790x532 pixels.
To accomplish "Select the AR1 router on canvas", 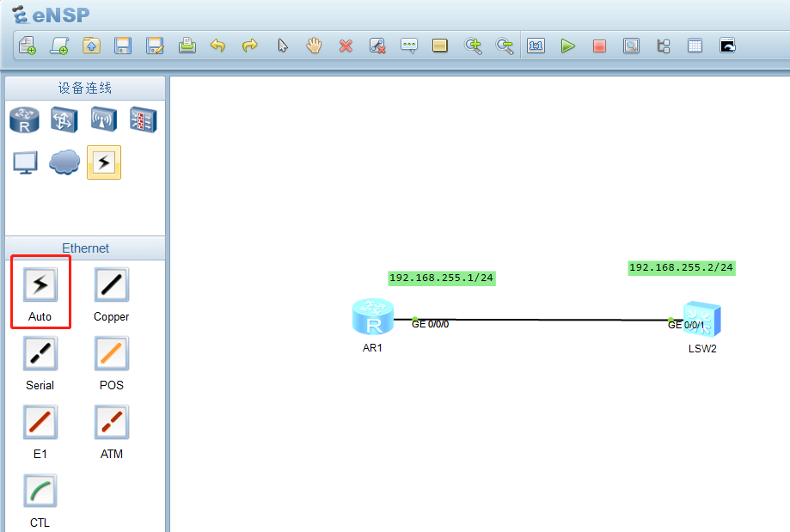I will [373, 317].
